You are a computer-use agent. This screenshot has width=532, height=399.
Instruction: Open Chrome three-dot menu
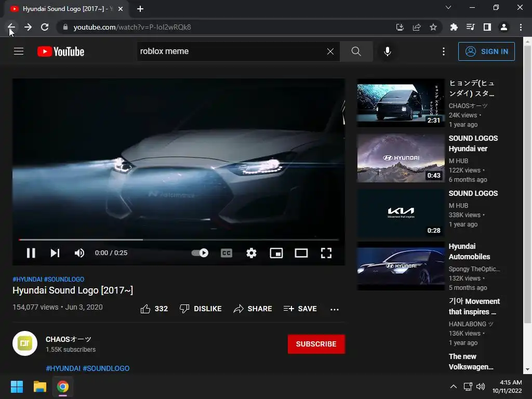[x=521, y=27]
